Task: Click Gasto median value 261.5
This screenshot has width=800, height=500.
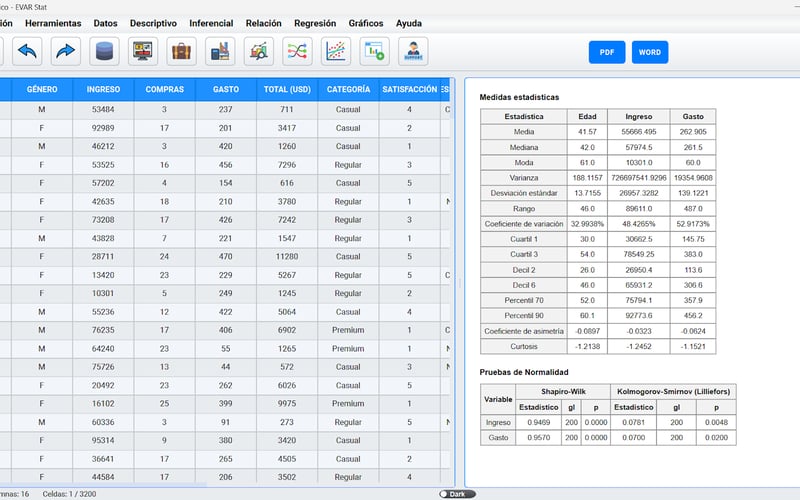Action: coord(693,147)
